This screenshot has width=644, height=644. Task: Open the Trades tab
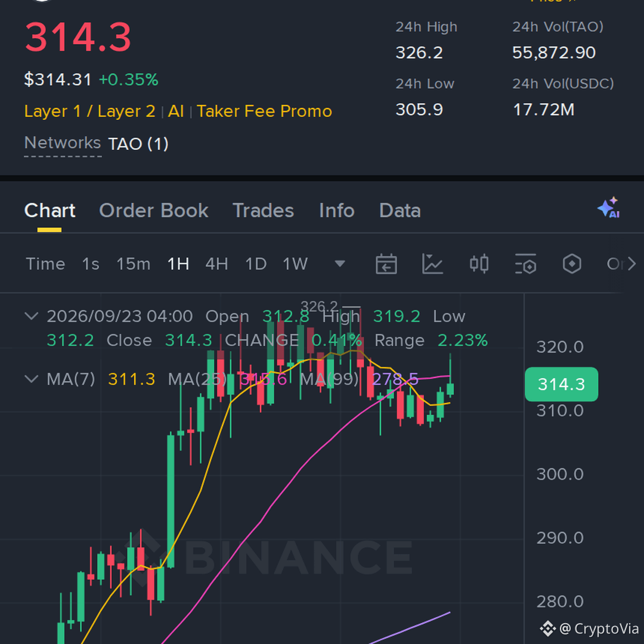(x=264, y=210)
